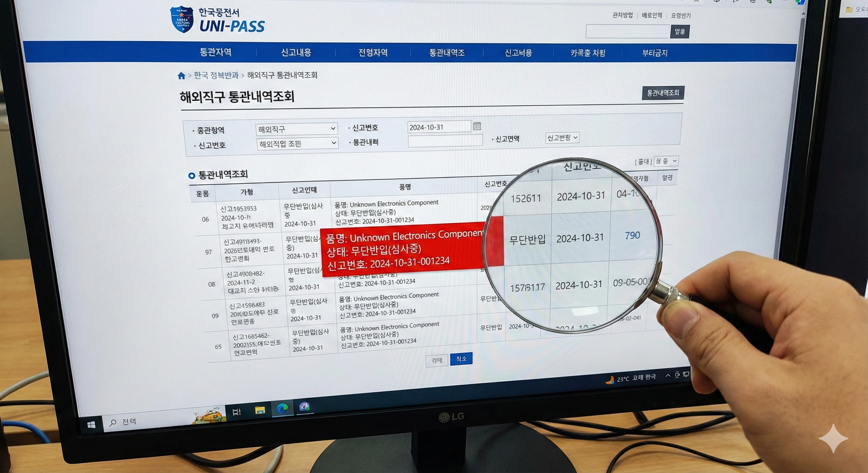Viewport: 868px width, 473px height.
Task: Click the home icon in the breadcrumb
Action: click(181, 76)
